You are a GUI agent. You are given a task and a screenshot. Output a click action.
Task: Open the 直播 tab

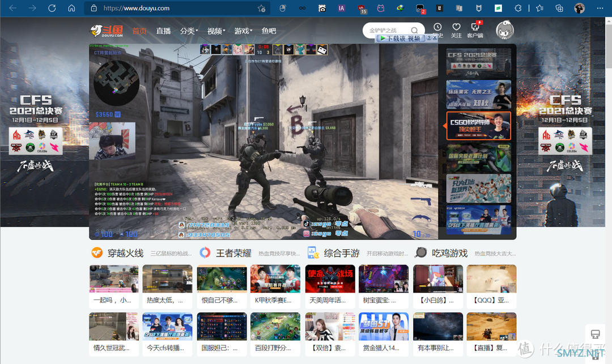[164, 31]
